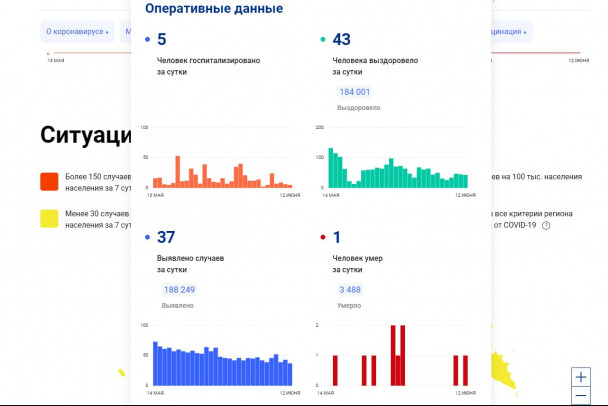Expand the 'О коронавирусе' dropdown
Viewport: 608px width, 406px height.
tap(78, 32)
